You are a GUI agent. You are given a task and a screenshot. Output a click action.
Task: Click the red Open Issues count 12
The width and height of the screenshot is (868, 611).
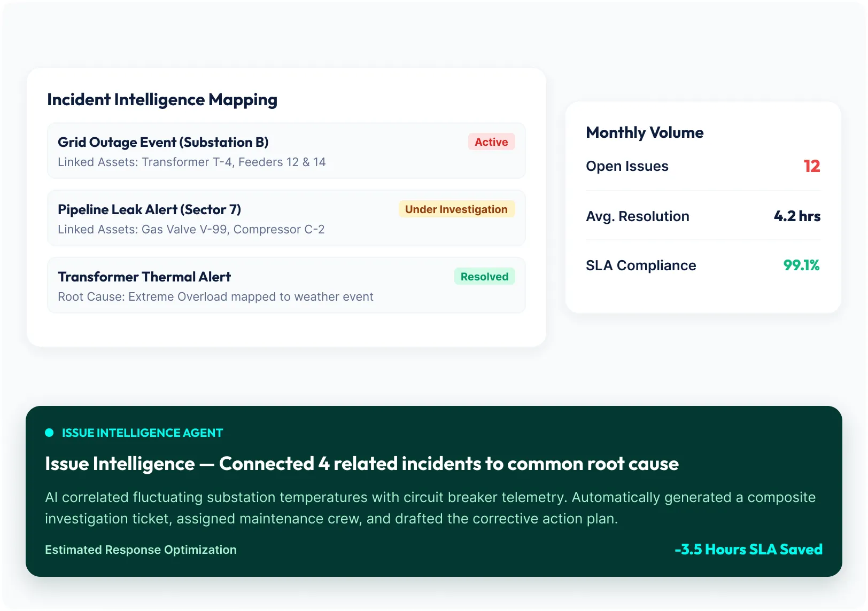[x=812, y=166]
